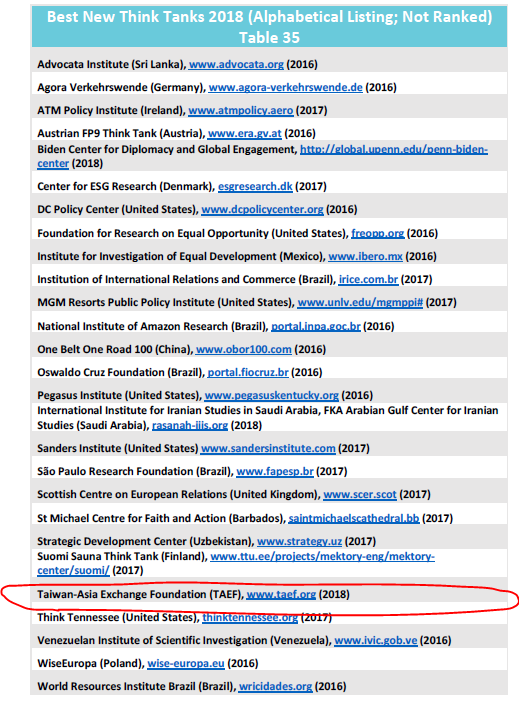Select 'Agora Verkehrswende (Germany)' text
This screenshot has height=702, width=519.
point(121,87)
